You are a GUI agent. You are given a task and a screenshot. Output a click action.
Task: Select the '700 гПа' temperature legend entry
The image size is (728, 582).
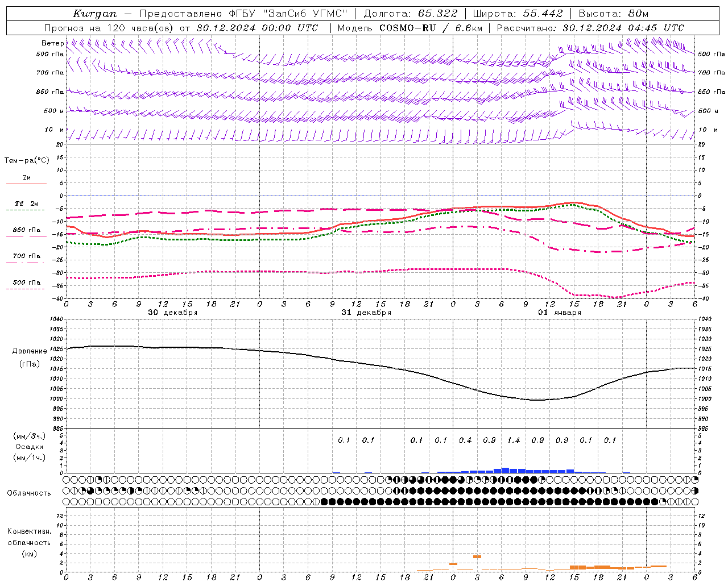click(27, 256)
